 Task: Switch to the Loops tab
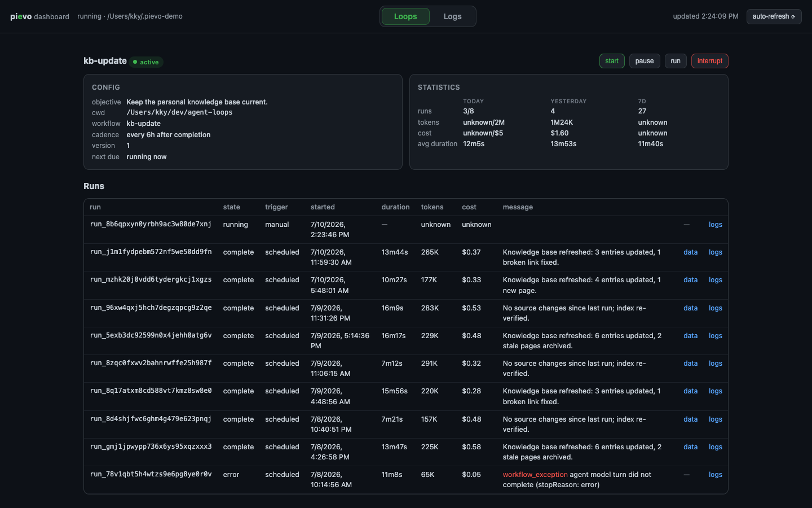[405, 16]
